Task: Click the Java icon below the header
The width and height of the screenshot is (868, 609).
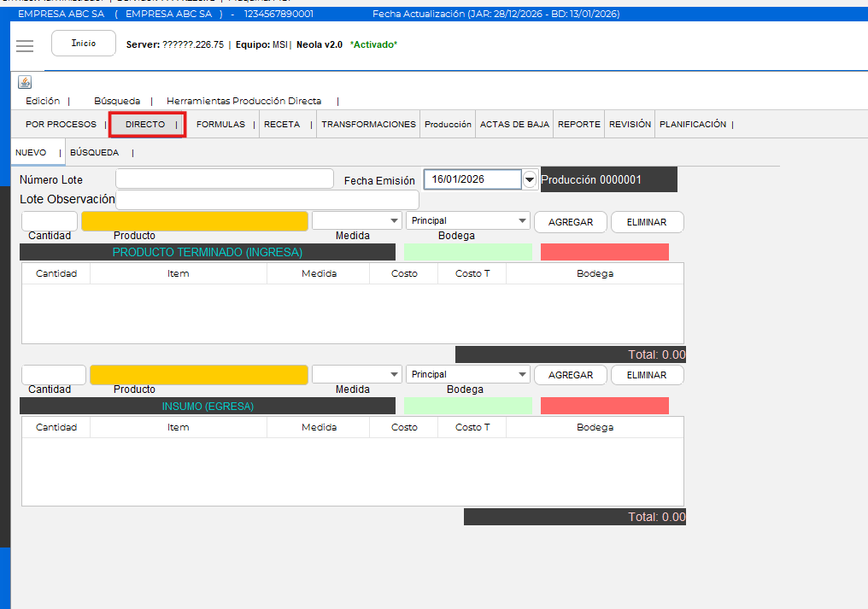Action: pyautogui.click(x=25, y=82)
